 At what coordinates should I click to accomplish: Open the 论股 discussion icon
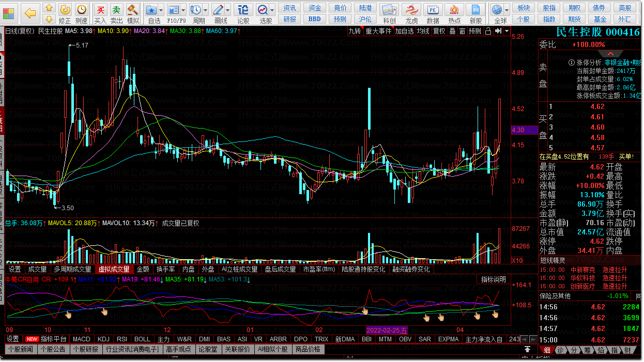tap(243, 13)
